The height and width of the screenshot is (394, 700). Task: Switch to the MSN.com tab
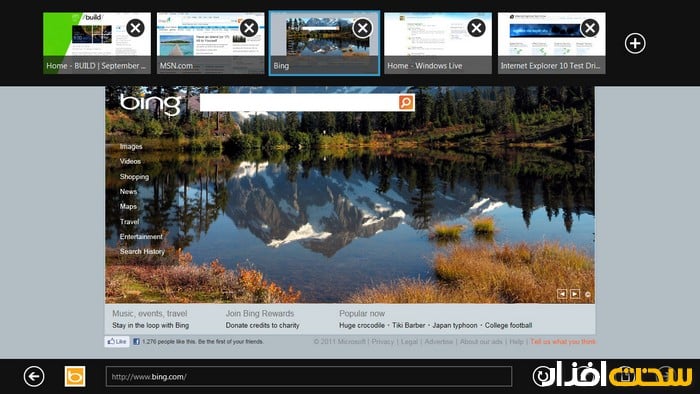[x=211, y=43]
